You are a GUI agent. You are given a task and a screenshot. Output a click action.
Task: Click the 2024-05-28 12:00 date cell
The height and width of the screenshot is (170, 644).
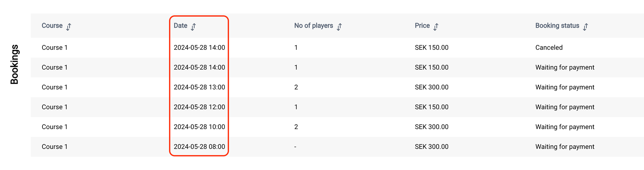pyautogui.click(x=199, y=107)
